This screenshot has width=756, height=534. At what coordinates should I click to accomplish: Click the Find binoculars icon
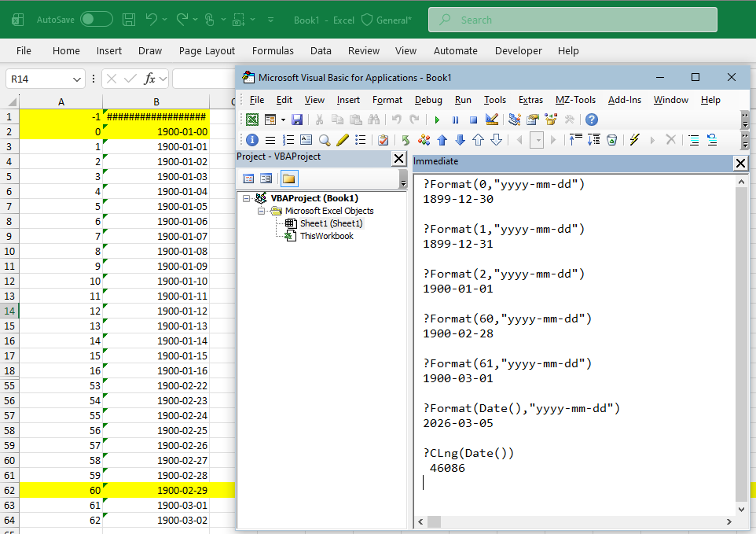(375, 120)
